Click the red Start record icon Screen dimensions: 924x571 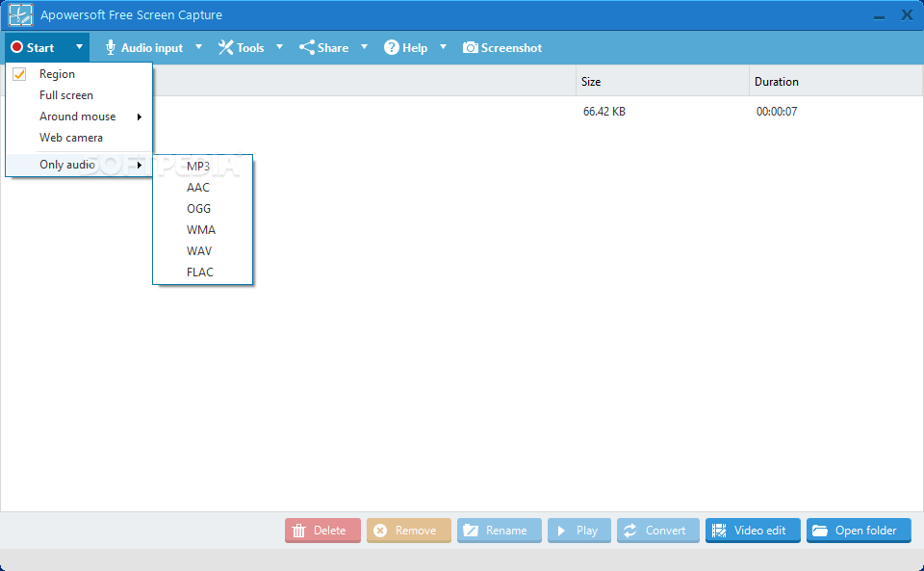[x=17, y=47]
